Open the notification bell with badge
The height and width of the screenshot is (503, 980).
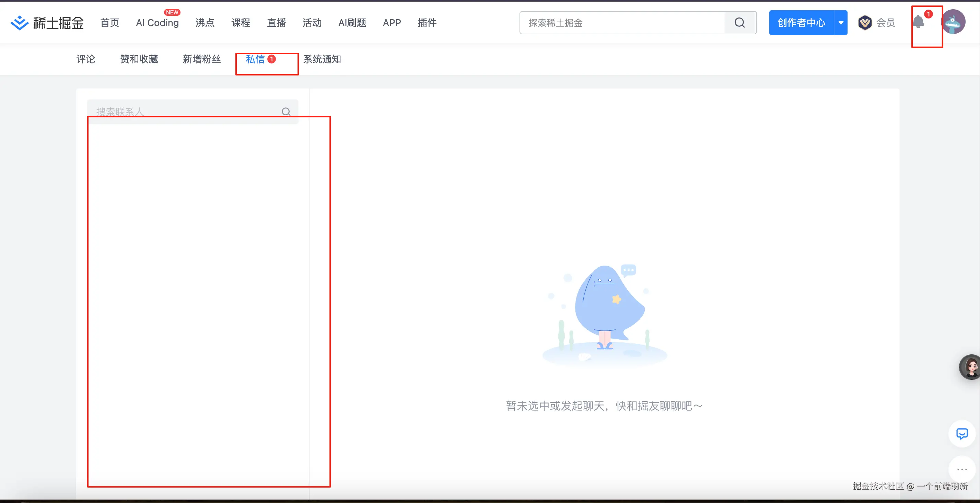(x=919, y=22)
